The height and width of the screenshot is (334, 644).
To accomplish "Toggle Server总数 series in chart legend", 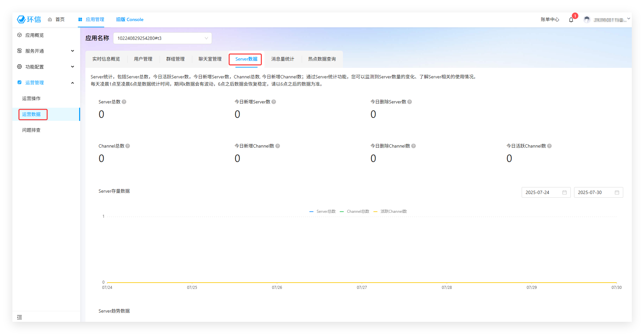I will coord(322,211).
